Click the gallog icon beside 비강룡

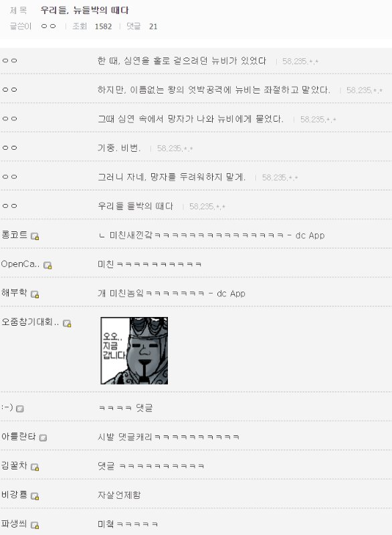click(x=35, y=496)
